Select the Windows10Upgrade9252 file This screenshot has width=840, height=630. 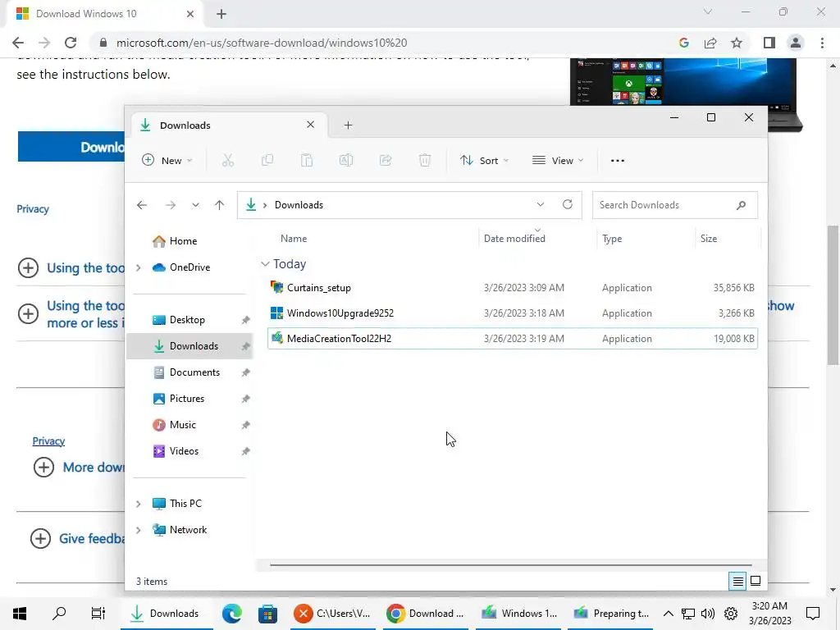(512, 313)
